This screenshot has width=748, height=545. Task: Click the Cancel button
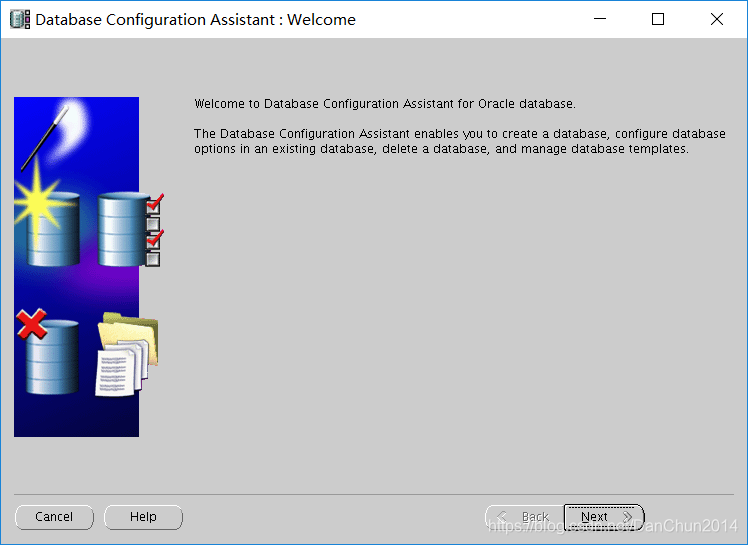(54, 517)
